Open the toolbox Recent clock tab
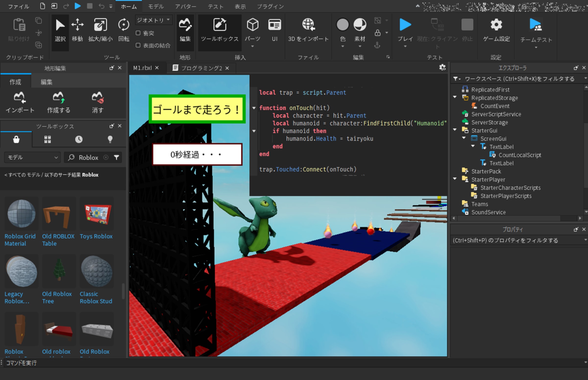 [x=79, y=139]
